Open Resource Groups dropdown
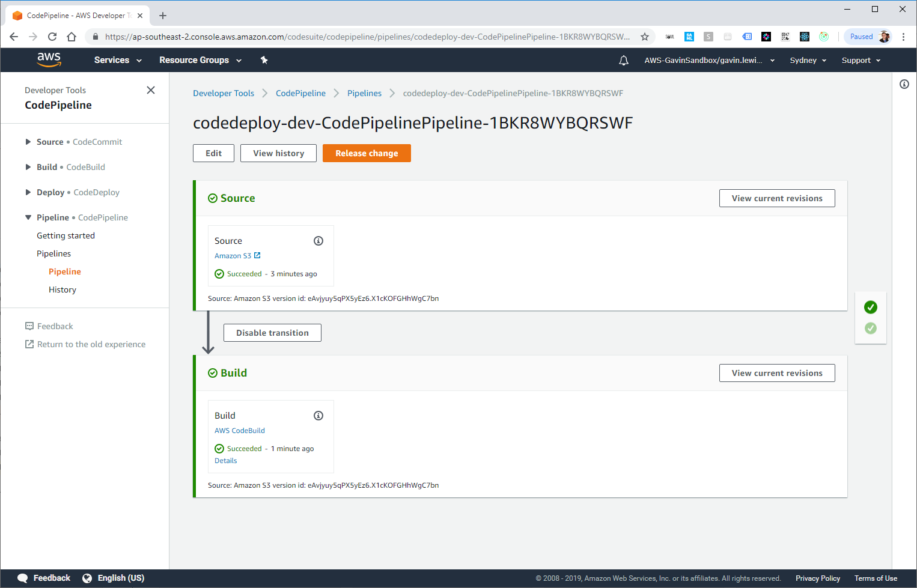Image resolution: width=917 pixels, height=588 pixels. [x=200, y=60]
